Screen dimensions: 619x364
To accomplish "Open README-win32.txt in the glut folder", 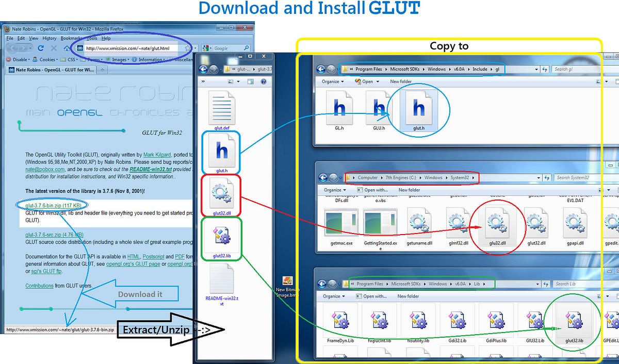I will click(x=222, y=285).
